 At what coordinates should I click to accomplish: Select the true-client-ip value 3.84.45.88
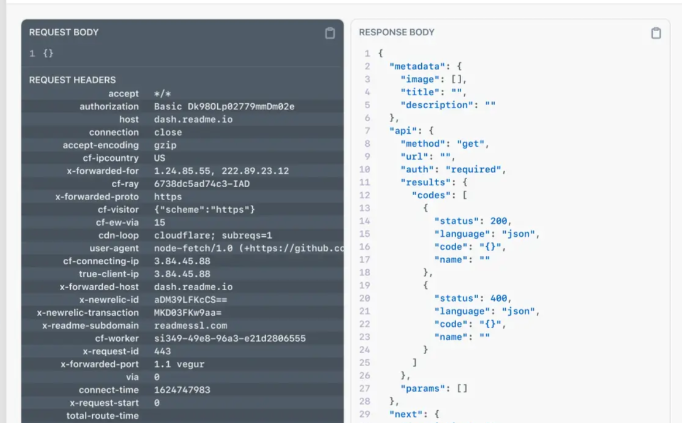[x=182, y=274]
